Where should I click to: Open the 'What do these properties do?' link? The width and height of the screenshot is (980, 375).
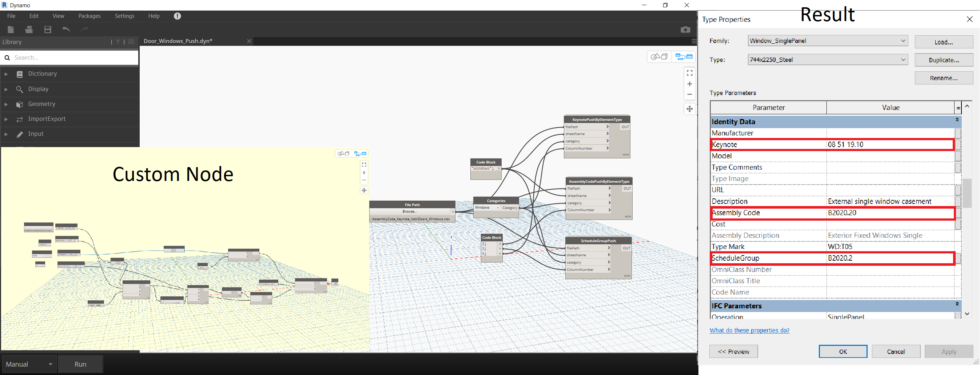[x=749, y=331]
